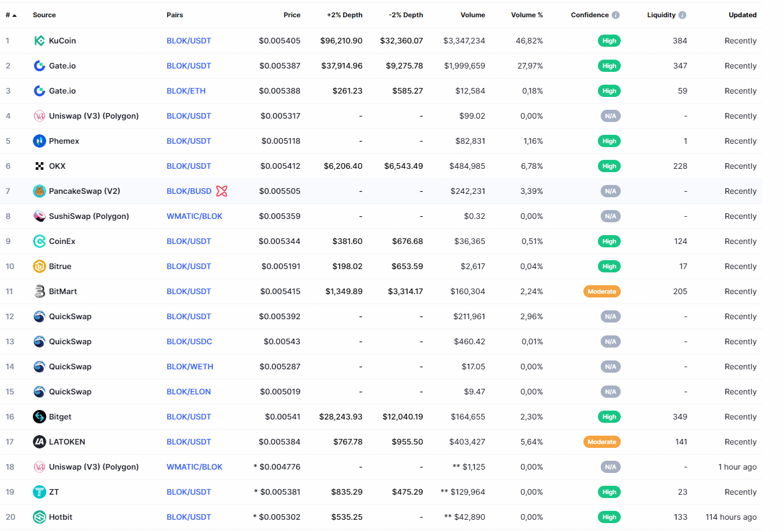
Task: Click the SushiSwap (Polygon) logo icon
Action: (x=39, y=216)
